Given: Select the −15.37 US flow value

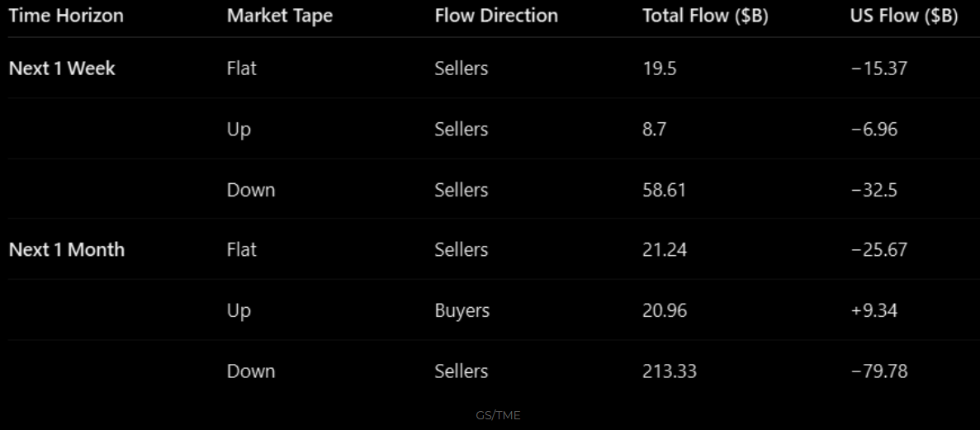Looking at the screenshot, I should point(878,69).
